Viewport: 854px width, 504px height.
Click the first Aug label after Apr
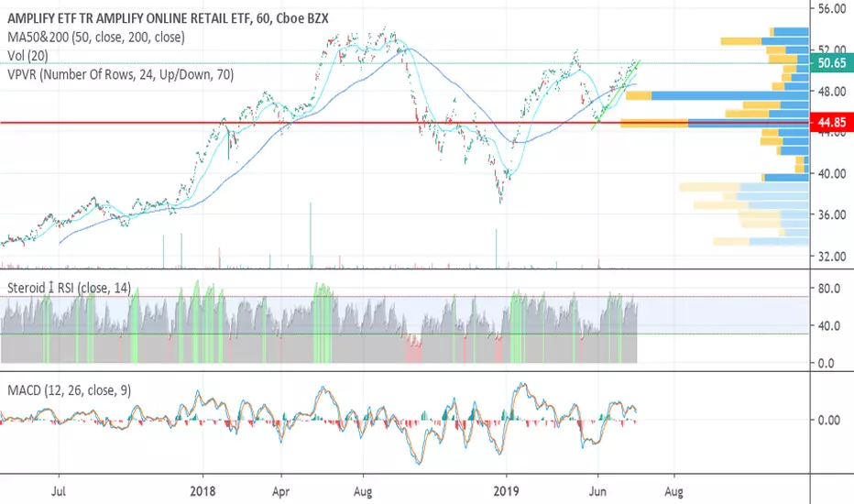tap(363, 491)
